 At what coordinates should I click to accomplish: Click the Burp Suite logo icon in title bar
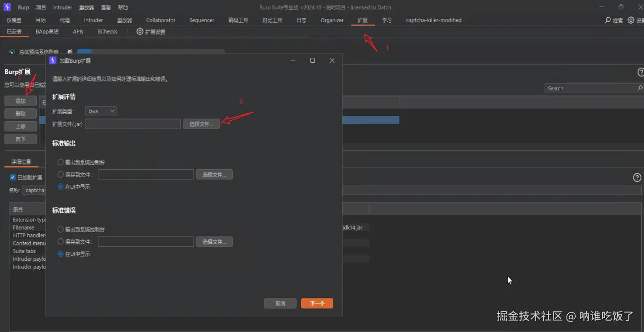[7, 7]
